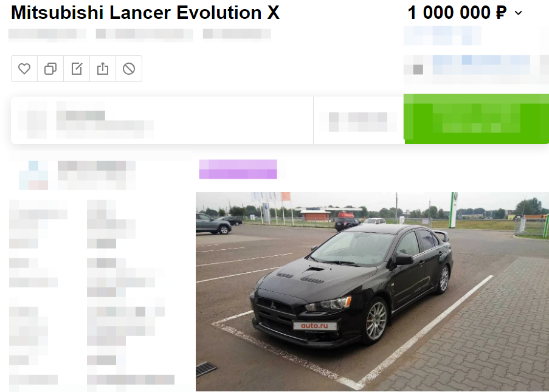
Task: Add listing to favorites with heart icon
Action: 24,69
